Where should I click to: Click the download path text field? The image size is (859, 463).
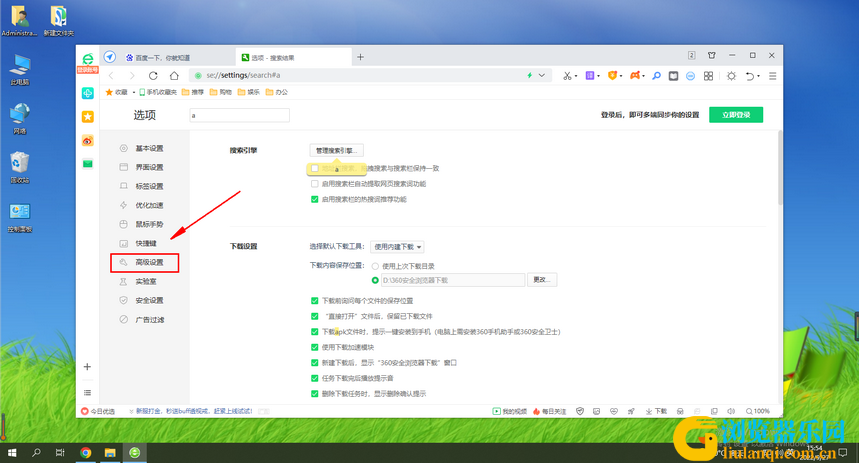(452, 280)
